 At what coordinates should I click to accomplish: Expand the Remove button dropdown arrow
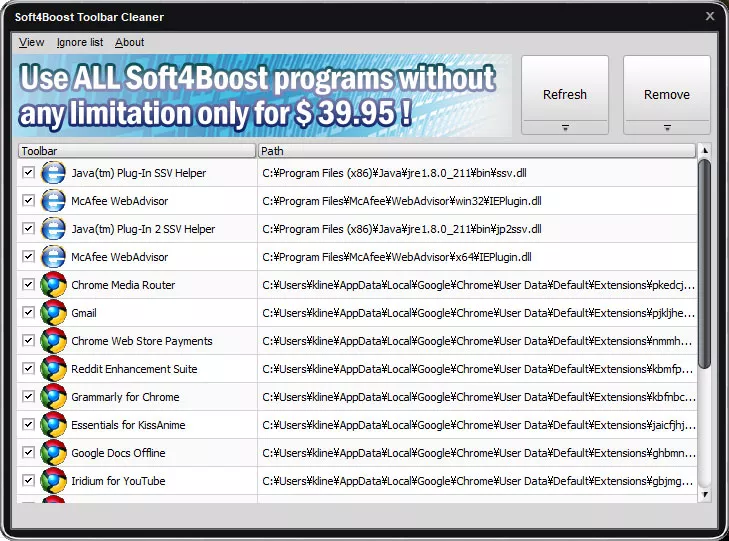(x=667, y=127)
